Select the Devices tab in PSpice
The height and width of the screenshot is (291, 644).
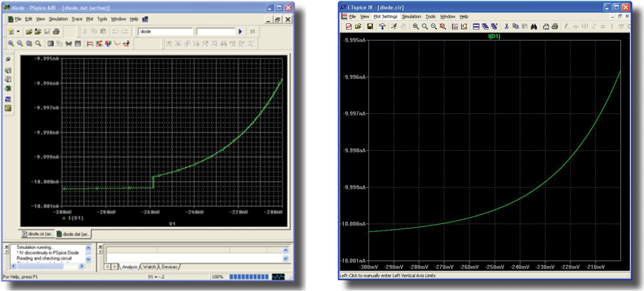click(x=169, y=267)
